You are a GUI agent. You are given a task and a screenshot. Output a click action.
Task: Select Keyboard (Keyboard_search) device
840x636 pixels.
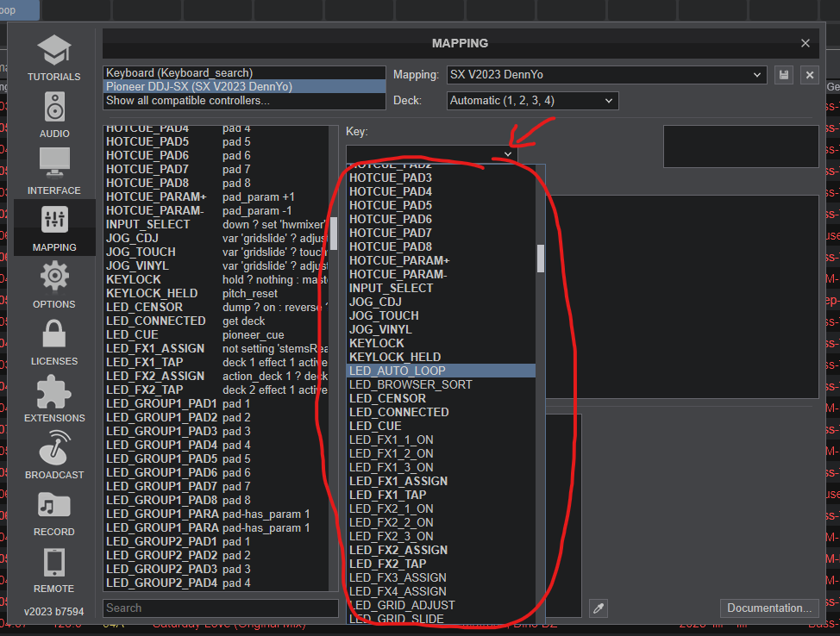[244, 72]
